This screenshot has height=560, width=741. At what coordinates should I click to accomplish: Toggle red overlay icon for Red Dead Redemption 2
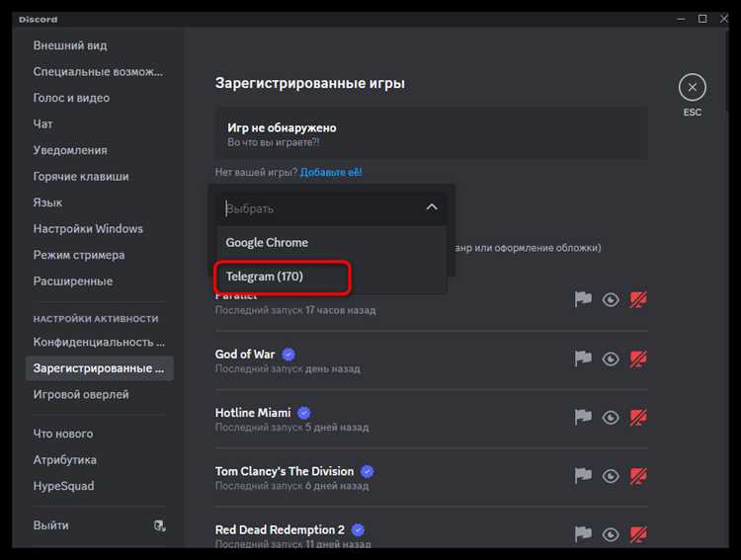pos(638,534)
